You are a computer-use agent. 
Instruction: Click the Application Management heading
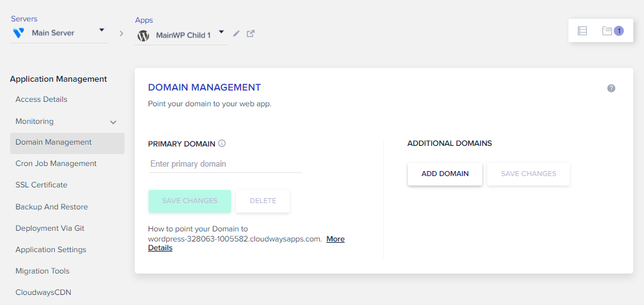coord(59,79)
